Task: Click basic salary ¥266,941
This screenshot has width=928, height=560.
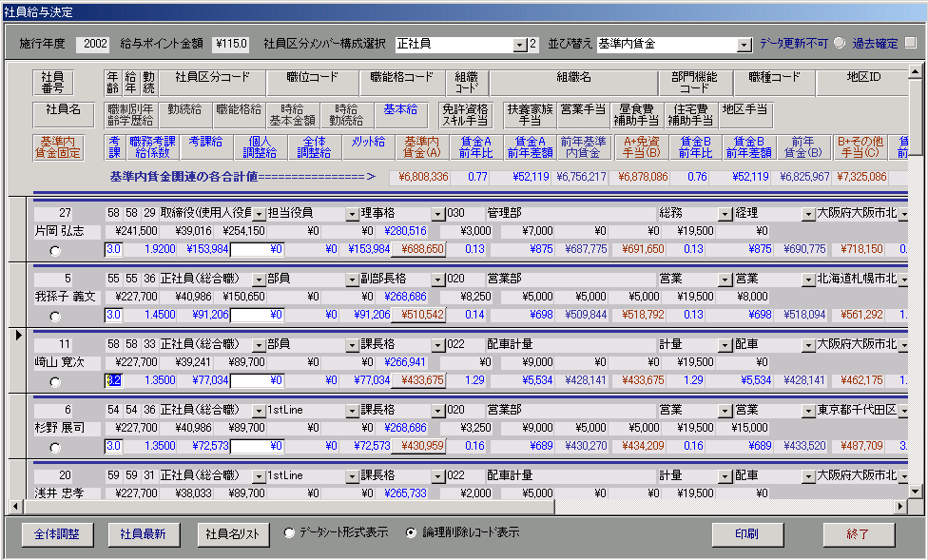Action: pyautogui.click(x=405, y=362)
